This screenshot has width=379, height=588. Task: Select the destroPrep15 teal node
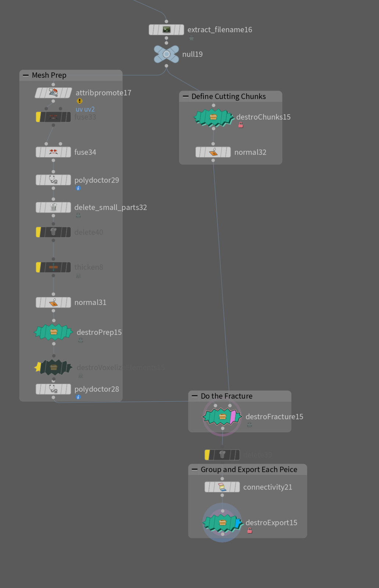(x=53, y=332)
